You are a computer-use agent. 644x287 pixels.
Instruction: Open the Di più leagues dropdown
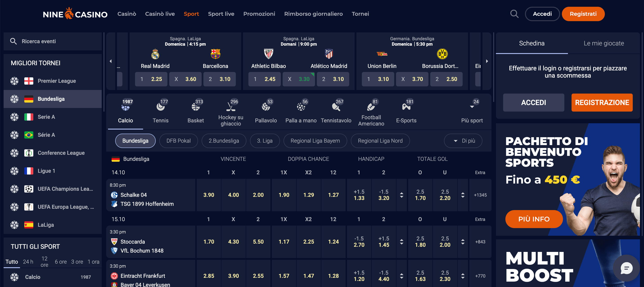(463, 141)
